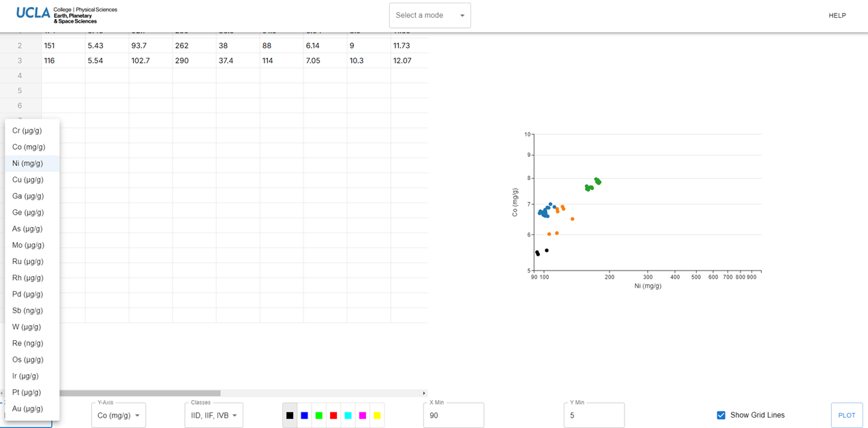This screenshot has height=428, width=868.
Task: Click cell with value 7.05
Action: [325, 61]
